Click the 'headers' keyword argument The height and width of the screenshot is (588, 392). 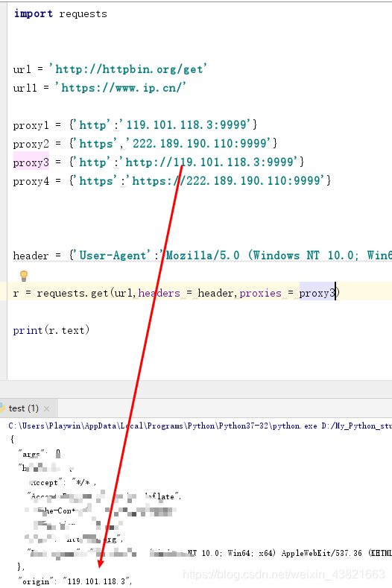click(x=159, y=293)
